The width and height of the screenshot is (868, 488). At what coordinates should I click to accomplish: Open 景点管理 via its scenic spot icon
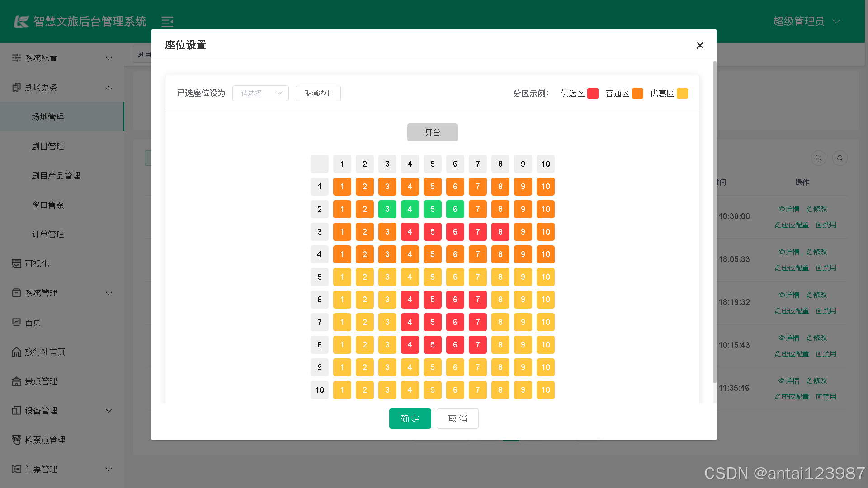click(17, 381)
